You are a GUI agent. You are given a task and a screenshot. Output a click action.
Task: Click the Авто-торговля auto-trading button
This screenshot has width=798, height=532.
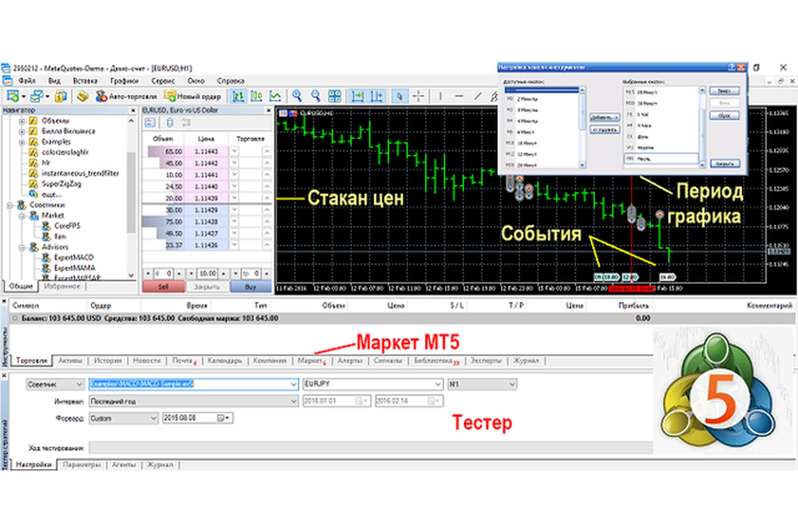127,96
